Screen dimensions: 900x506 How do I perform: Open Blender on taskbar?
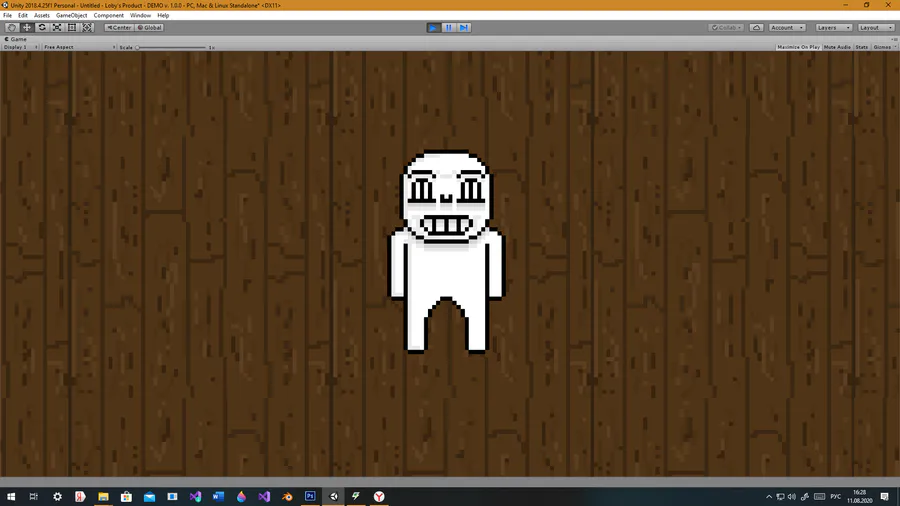point(286,496)
